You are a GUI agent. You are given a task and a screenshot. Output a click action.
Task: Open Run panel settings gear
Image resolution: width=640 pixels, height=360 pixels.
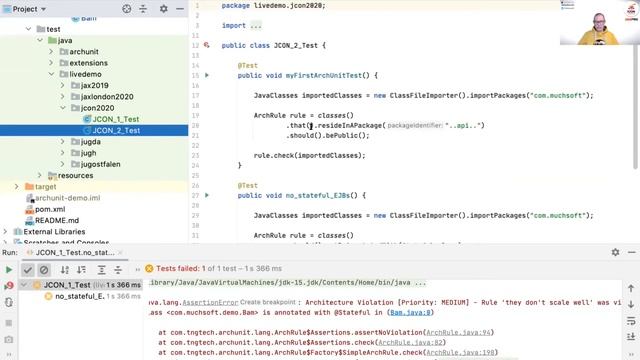point(615,252)
